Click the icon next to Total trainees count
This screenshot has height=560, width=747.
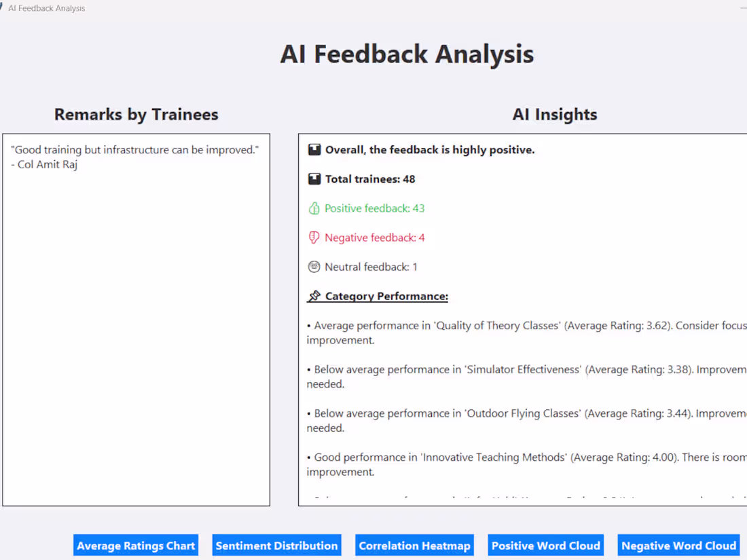[314, 179]
